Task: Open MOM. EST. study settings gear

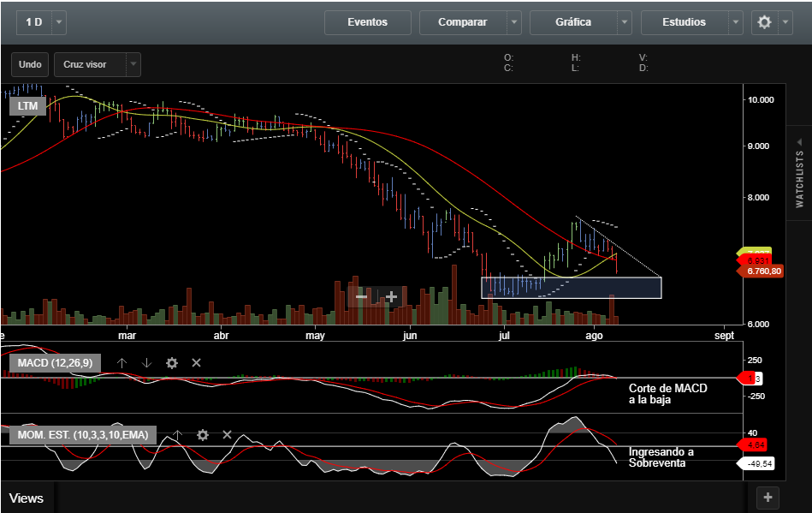Action: [x=203, y=435]
